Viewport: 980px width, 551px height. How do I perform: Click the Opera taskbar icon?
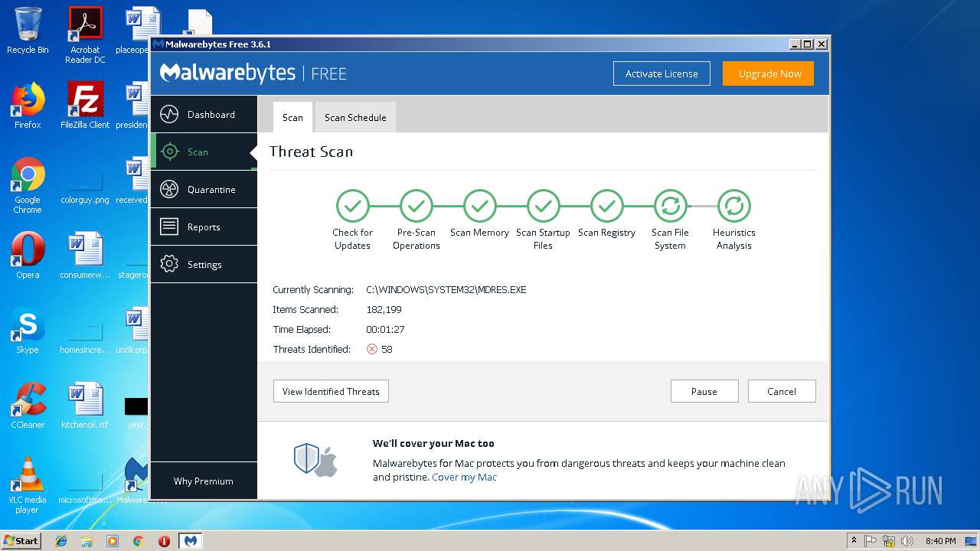[x=164, y=541]
